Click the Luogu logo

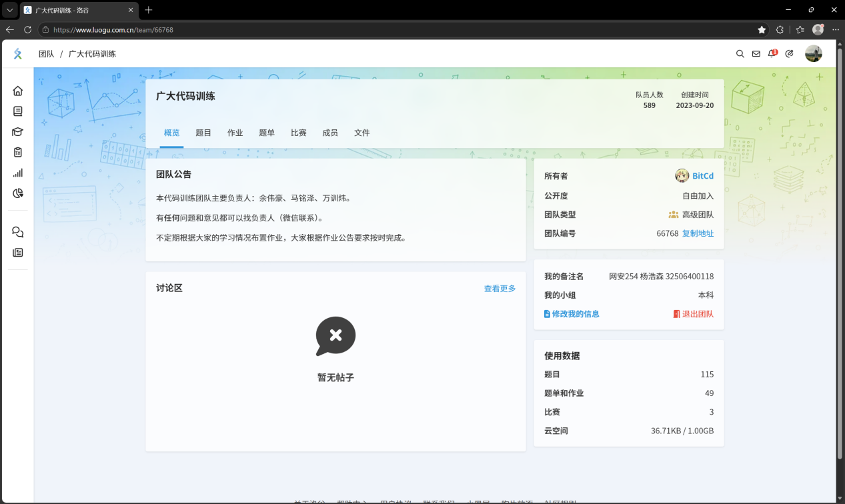pyautogui.click(x=18, y=54)
